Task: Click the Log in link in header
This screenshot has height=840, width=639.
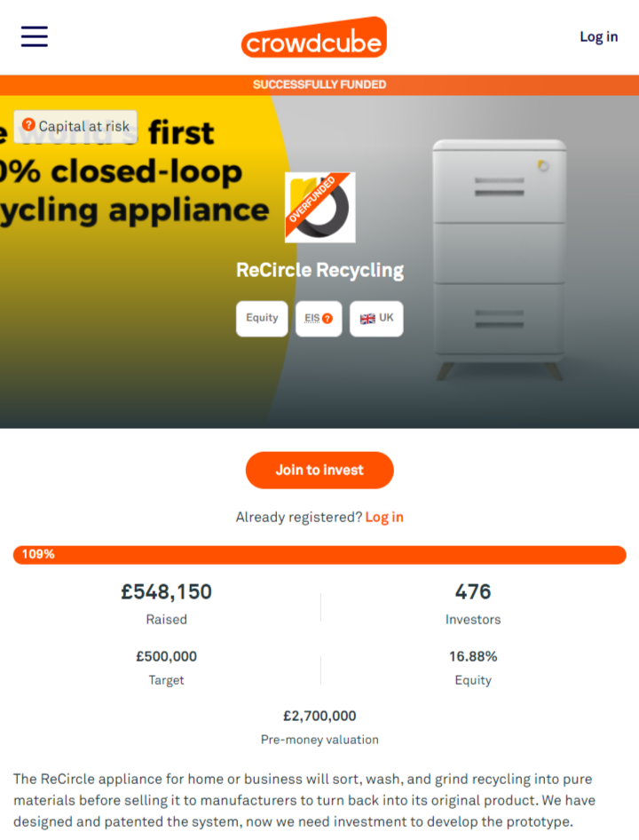Action: coord(598,36)
